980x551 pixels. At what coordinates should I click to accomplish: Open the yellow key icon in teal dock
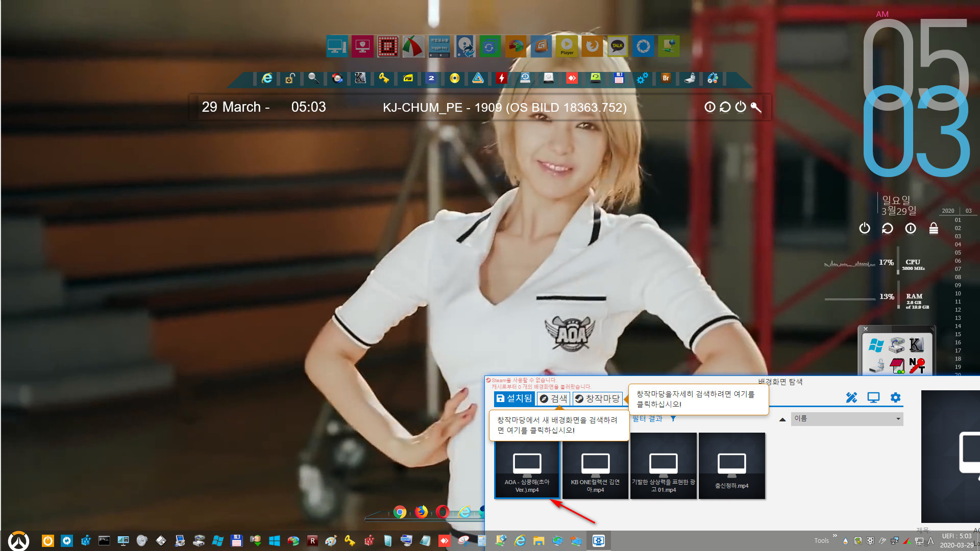point(384,78)
